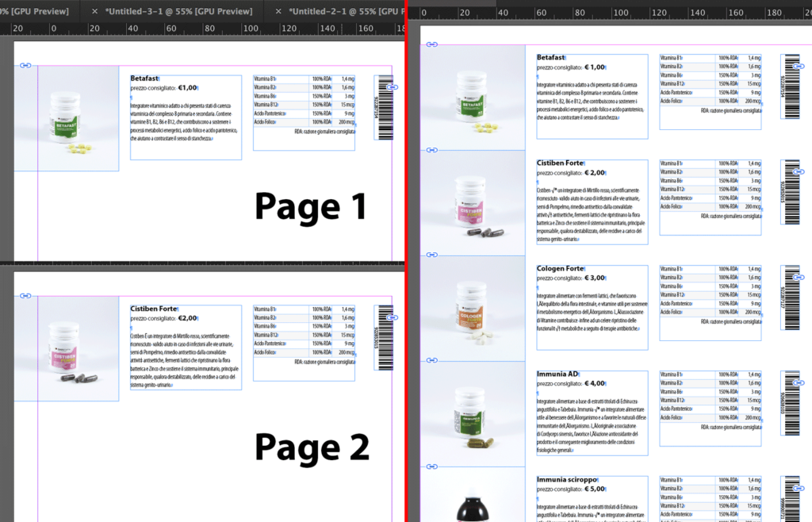Screen dimensions: 812x522
Task: Click the "€ 4,00" price of Immunia AD
Action: pos(595,383)
